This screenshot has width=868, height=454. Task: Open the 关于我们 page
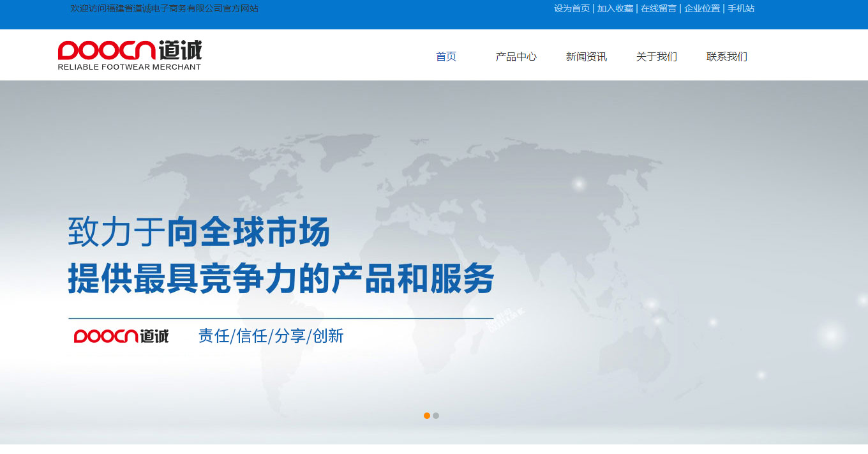(657, 57)
